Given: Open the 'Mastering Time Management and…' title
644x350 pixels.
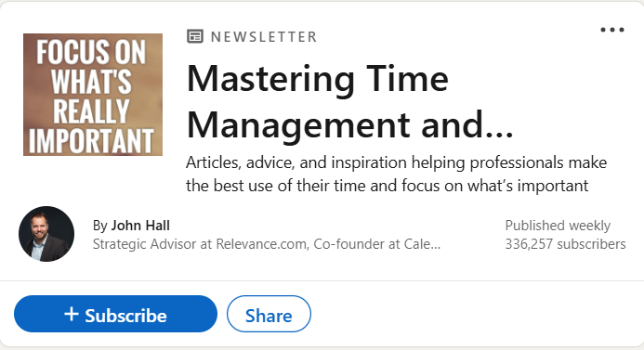Looking at the screenshot, I should pos(350,102).
